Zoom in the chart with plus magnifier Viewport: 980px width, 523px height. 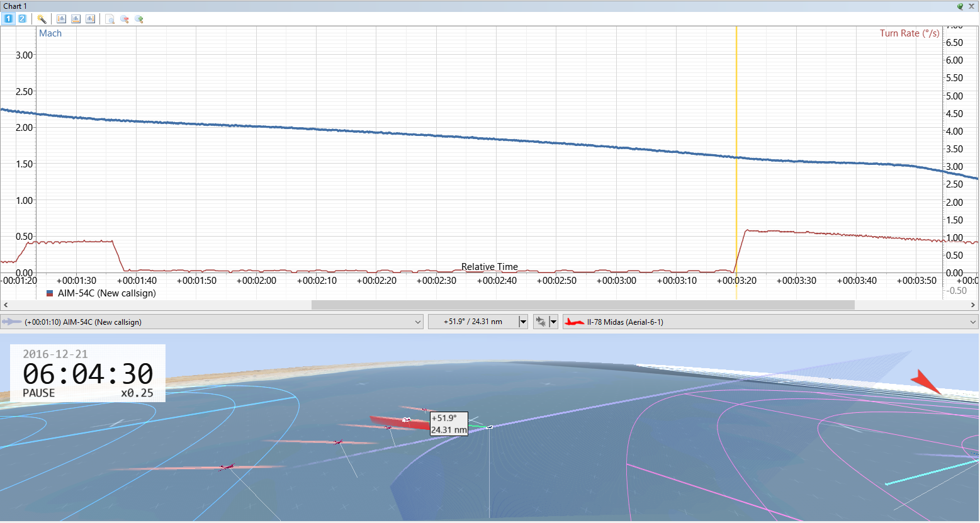pyautogui.click(x=139, y=19)
